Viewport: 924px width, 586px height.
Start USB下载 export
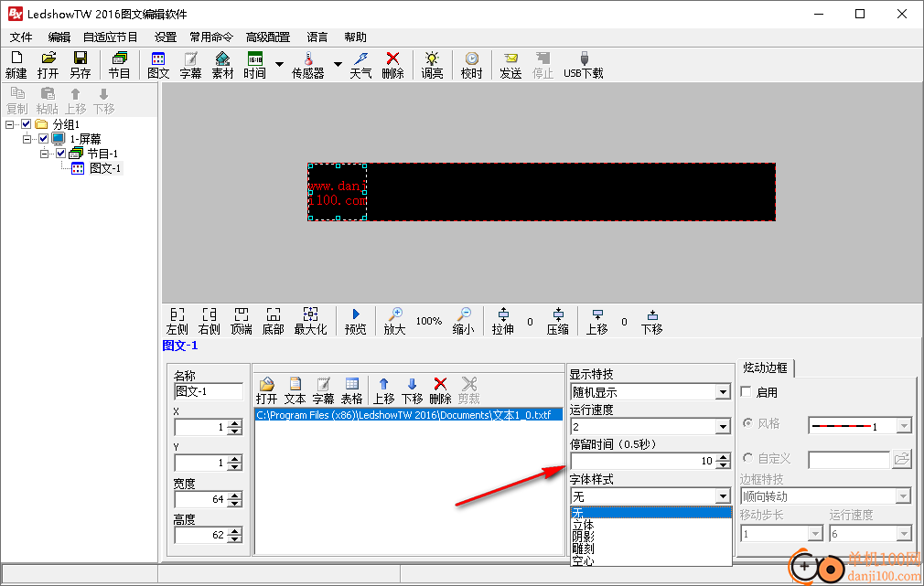click(584, 65)
